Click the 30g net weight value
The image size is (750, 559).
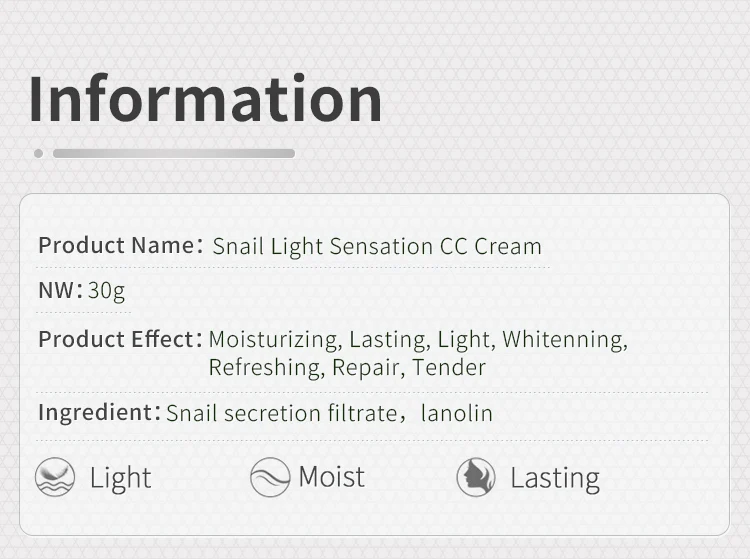(x=106, y=291)
